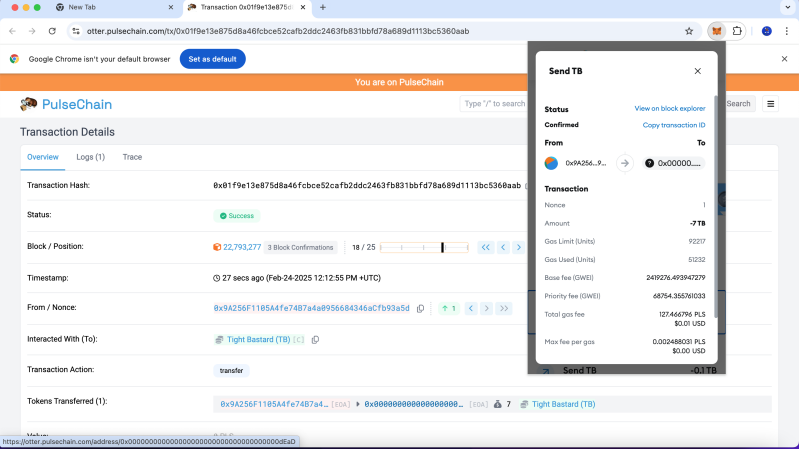Click Set as default button
Viewport: 799px width, 449px height.
click(212, 59)
